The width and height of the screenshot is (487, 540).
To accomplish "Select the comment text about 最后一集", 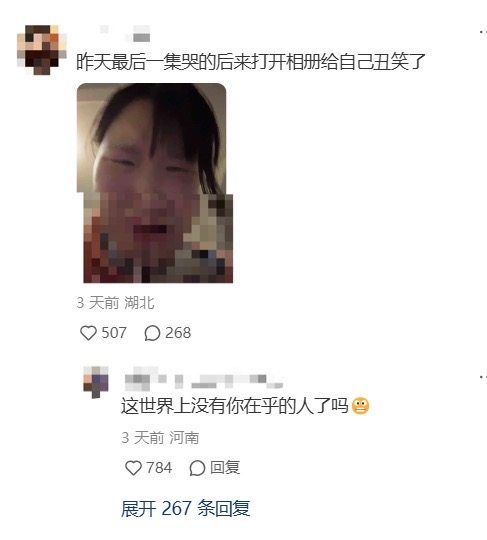I will (251, 62).
